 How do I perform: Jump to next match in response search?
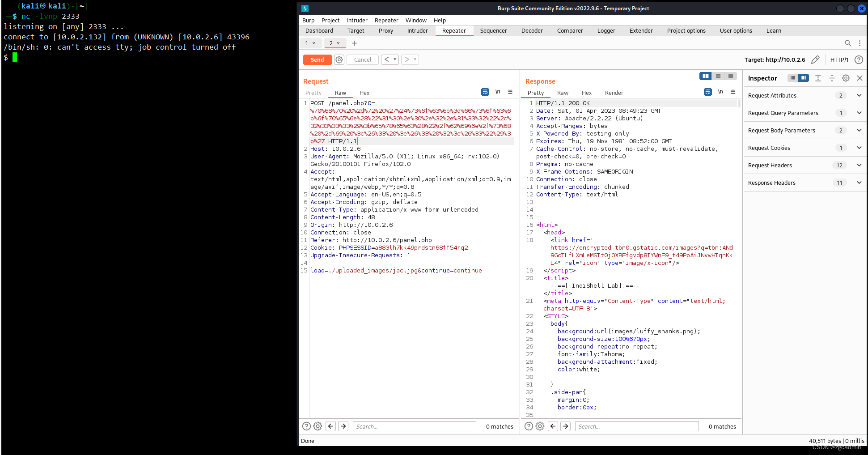566,426
